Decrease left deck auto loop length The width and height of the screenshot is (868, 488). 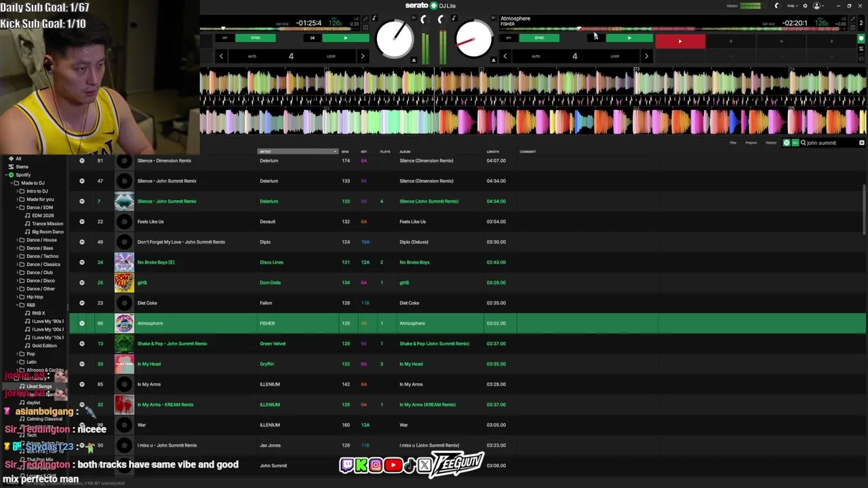click(x=221, y=56)
